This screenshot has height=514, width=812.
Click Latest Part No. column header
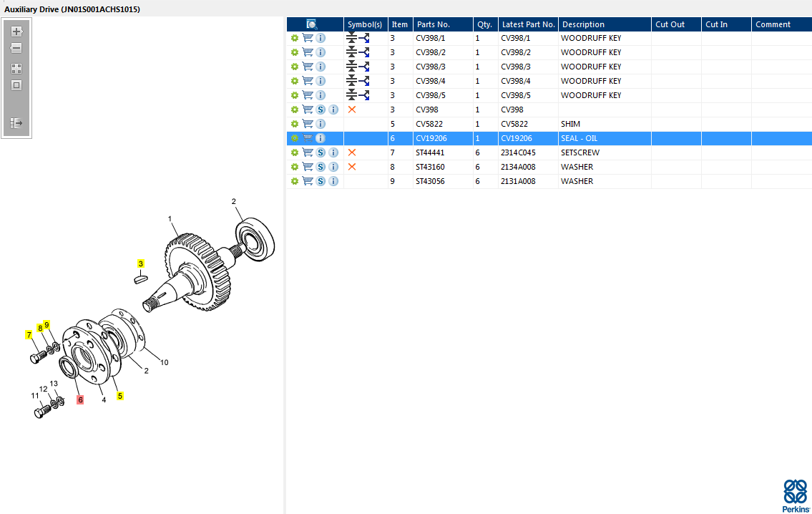tap(528, 24)
